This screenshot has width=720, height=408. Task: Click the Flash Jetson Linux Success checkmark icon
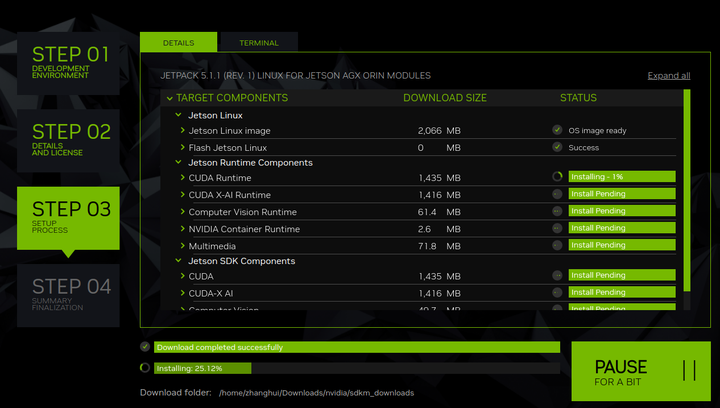[557, 147]
